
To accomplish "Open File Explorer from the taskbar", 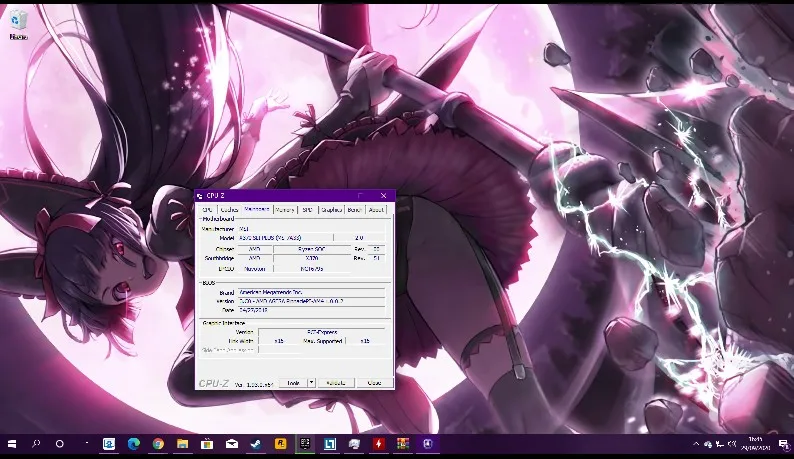I will (x=183, y=443).
